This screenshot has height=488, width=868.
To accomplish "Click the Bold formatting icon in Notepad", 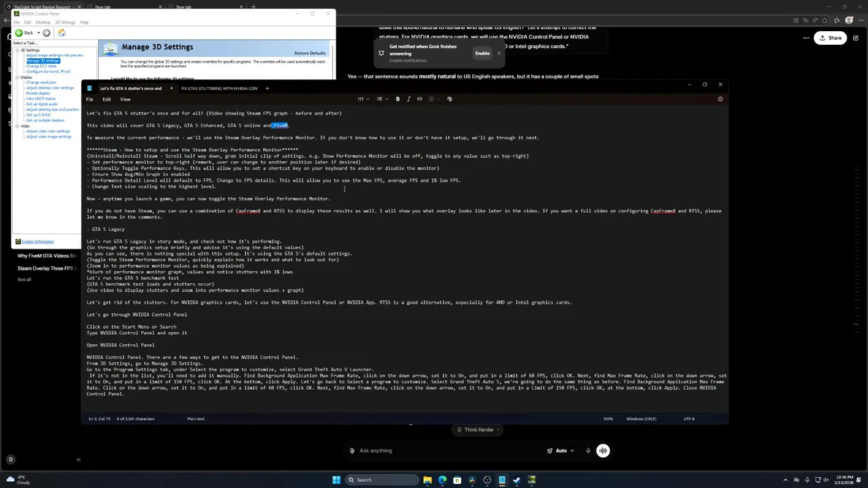I will click(398, 99).
